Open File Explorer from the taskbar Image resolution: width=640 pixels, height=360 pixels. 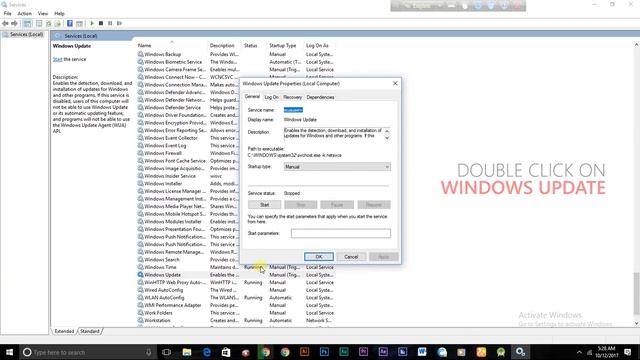(x=187, y=352)
